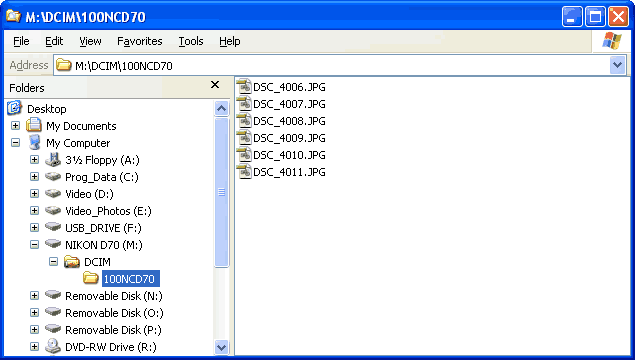Click the DSC_4010.JPG file icon
The height and width of the screenshot is (360, 635).
coord(244,155)
